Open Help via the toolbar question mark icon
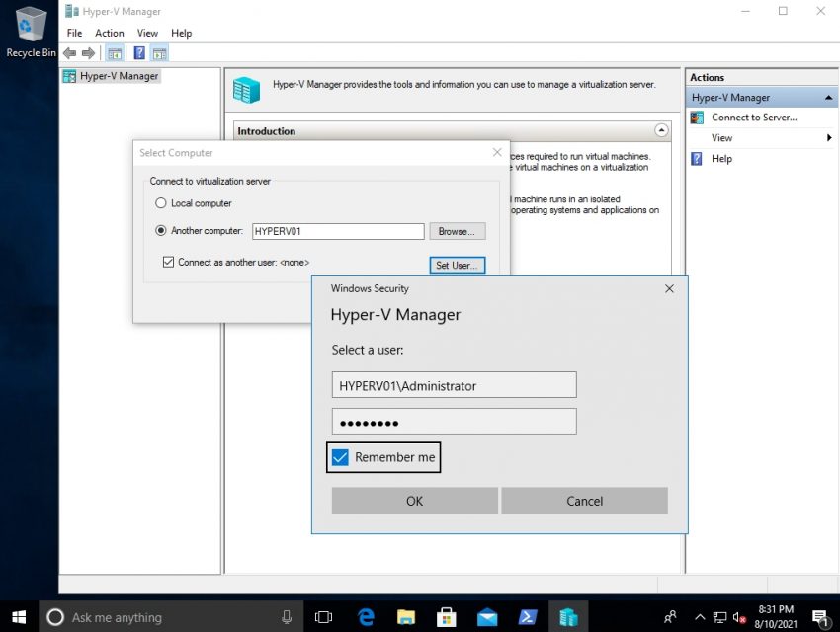This screenshot has height=632, width=840. pos(139,53)
